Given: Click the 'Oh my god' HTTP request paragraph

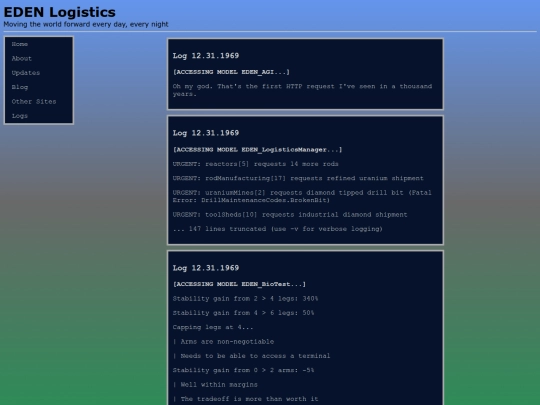Looking at the screenshot, I should pyautogui.click(x=302, y=90).
